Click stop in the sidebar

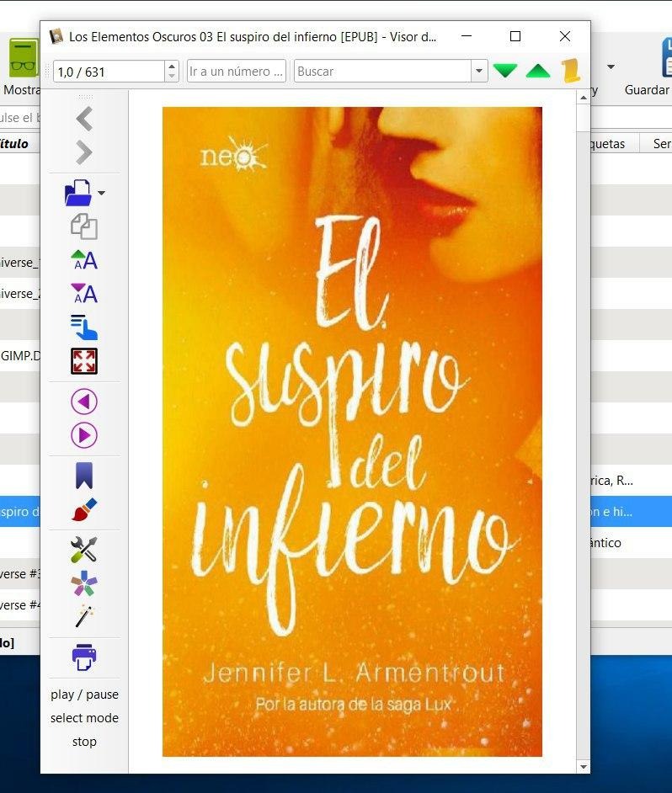[x=84, y=742]
